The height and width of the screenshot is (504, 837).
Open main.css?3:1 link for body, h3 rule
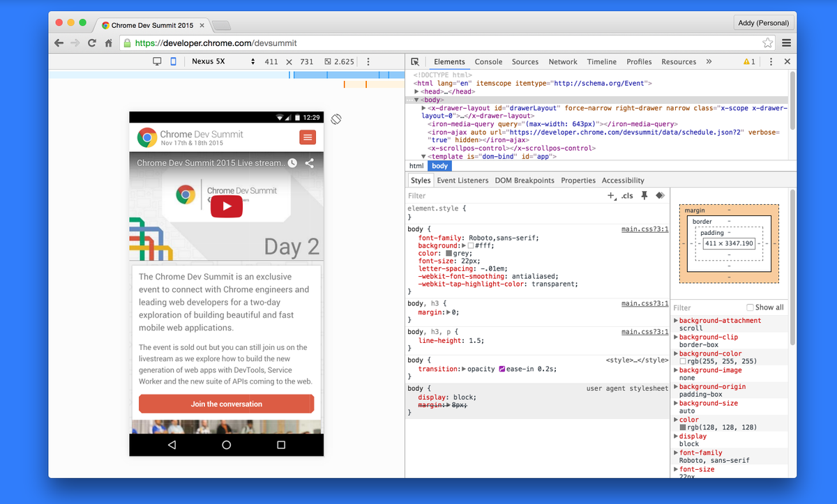[x=644, y=304]
